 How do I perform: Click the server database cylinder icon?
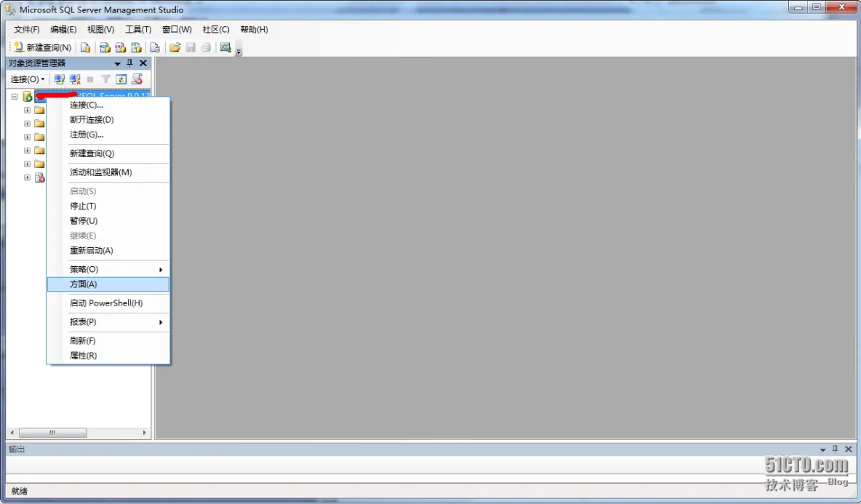pyautogui.click(x=27, y=97)
